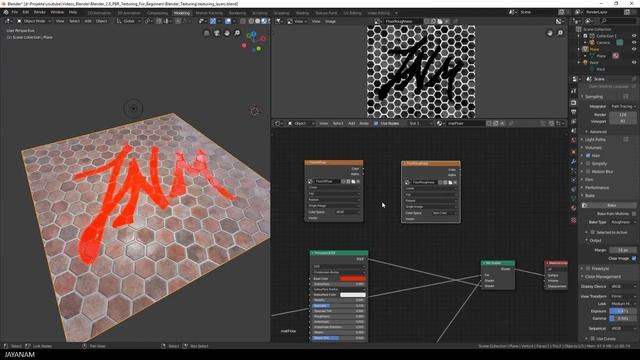
Task: Open the Window menu
Action: pos(57,13)
